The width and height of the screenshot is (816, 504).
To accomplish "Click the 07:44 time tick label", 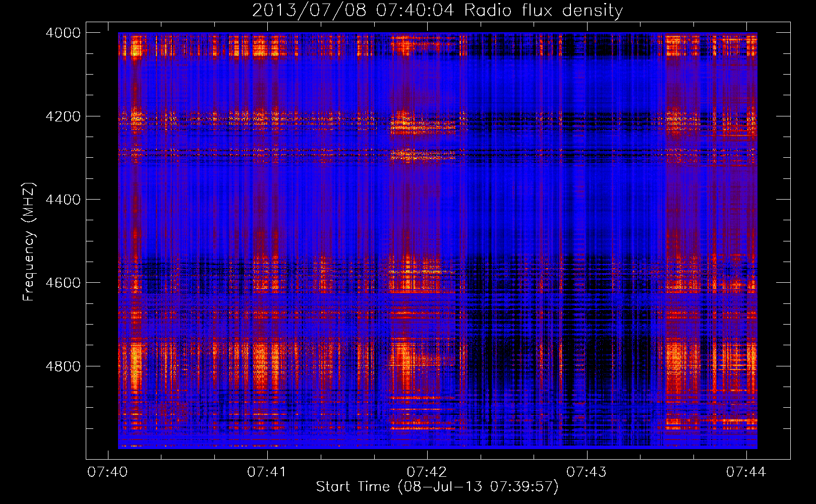I will (x=746, y=472).
